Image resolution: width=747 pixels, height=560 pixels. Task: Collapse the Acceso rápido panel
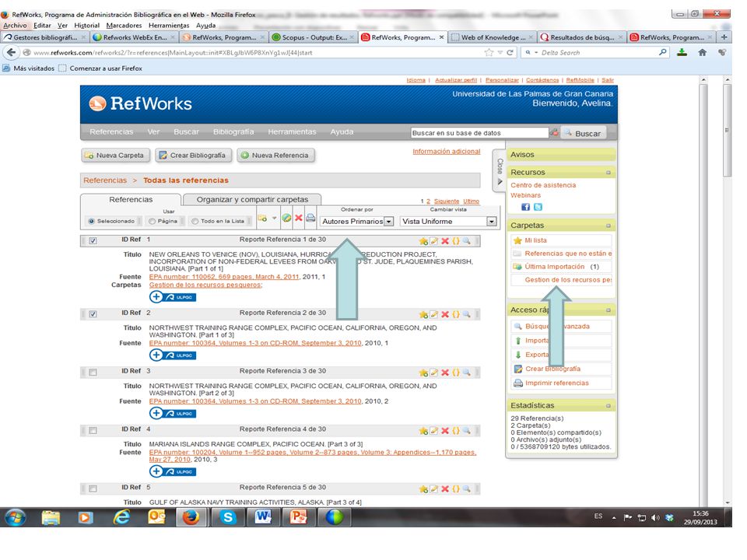click(x=608, y=310)
